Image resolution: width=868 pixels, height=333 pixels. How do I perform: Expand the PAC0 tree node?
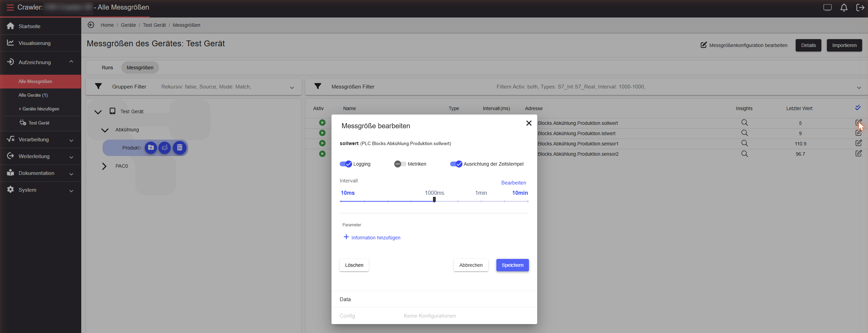click(x=104, y=166)
